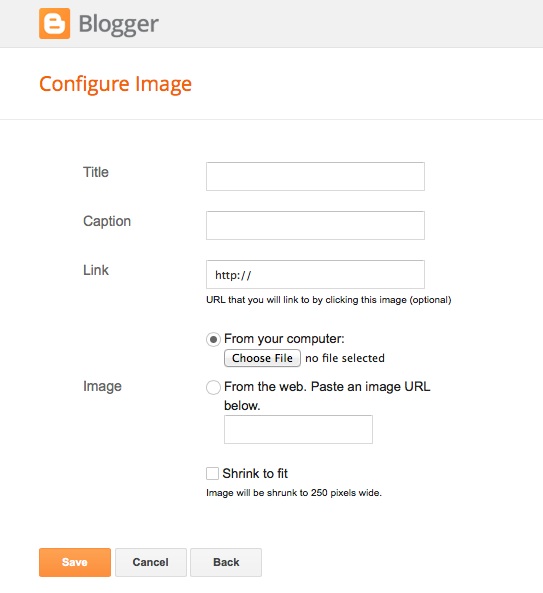
Task: Click the Shrink to fit label
Action: click(255, 473)
